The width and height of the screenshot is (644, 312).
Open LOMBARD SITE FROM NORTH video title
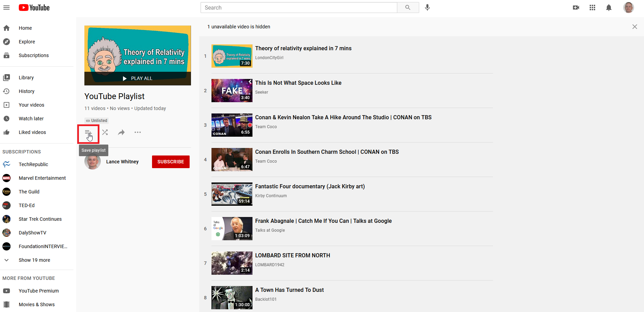(293, 255)
